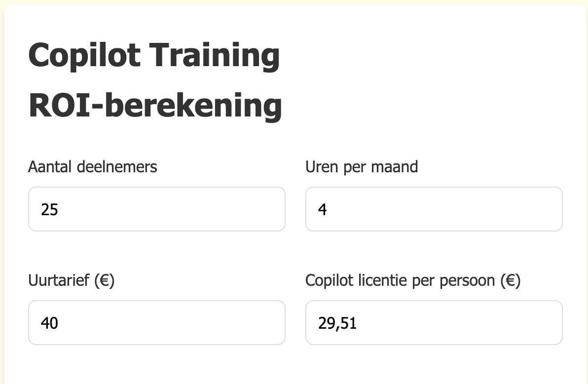Click the Aantal deelnemers input field
Screen dimensions: 588x384
coord(156,209)
